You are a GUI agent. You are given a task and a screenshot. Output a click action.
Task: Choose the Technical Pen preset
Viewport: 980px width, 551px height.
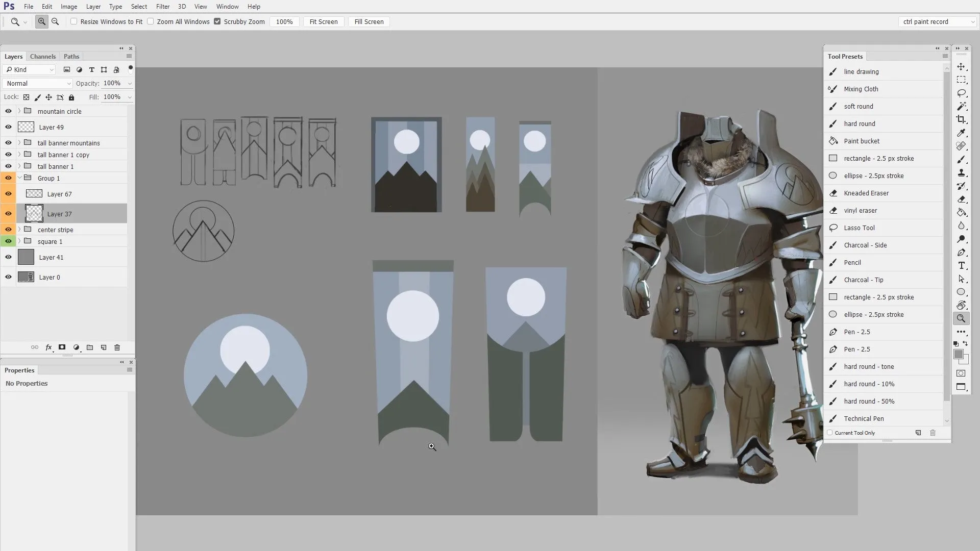tap(884, 418)
